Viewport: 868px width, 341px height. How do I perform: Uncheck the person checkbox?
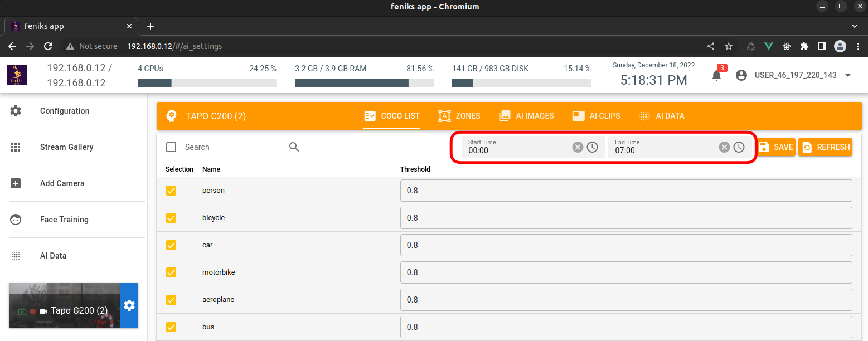point(171,191)
